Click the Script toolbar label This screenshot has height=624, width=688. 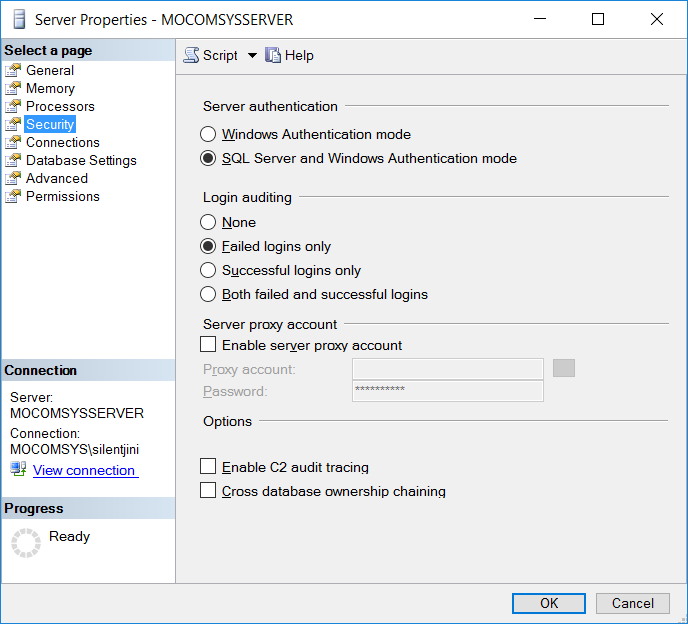pos(220,55)
